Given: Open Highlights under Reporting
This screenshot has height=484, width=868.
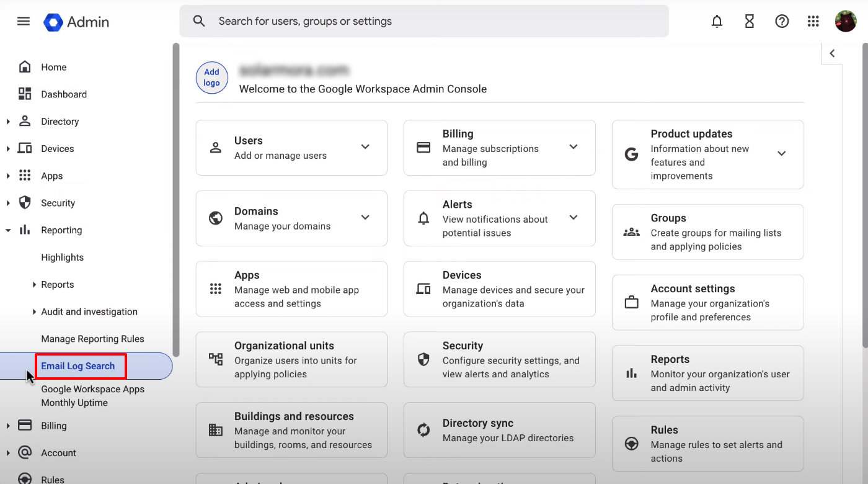Looking at the screenshot, I should [x=62, y=258].
